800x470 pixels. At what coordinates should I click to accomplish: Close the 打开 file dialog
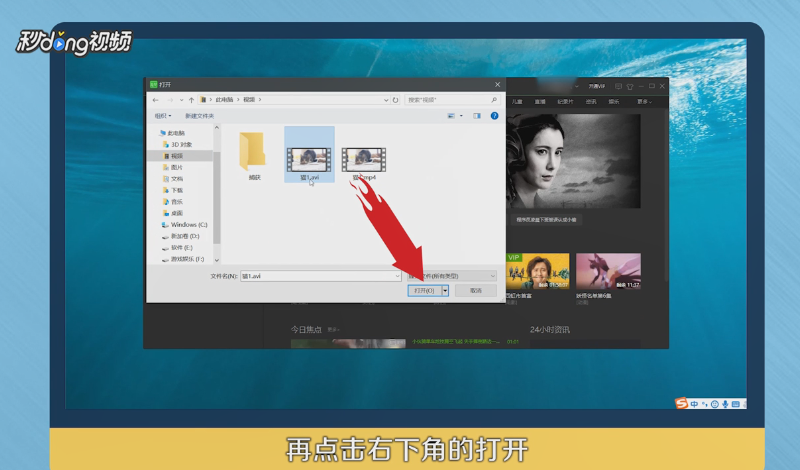click(497, 85)
